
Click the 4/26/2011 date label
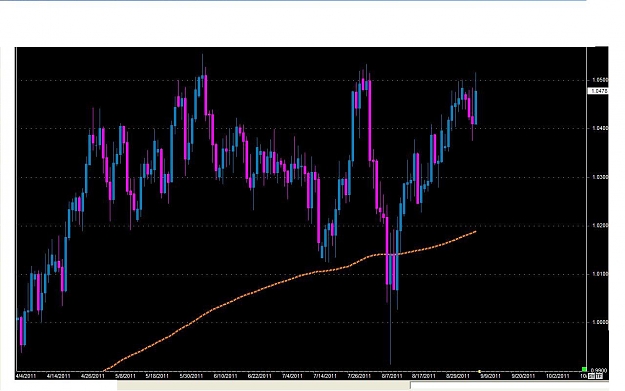click(x=93, y=376)
